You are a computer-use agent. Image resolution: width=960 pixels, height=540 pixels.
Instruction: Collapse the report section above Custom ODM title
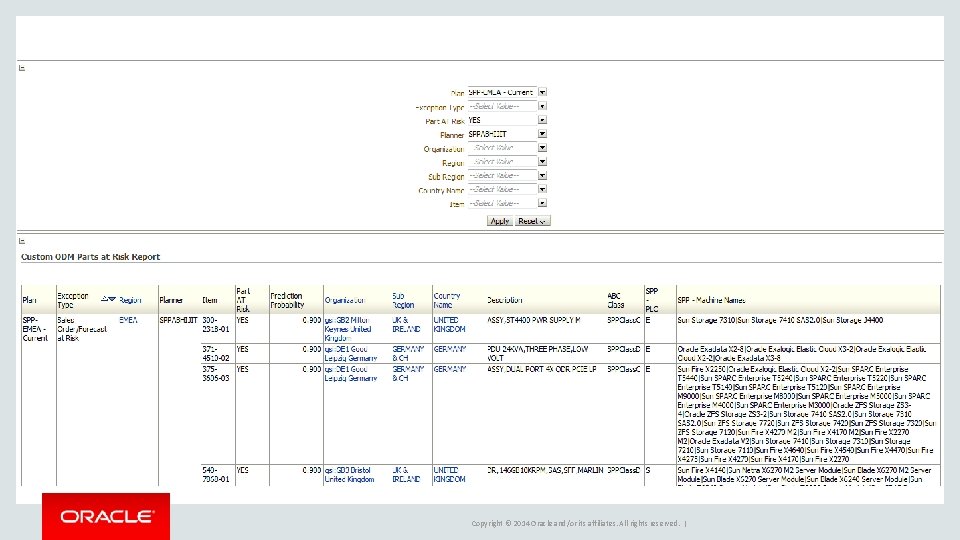[22, 241]
